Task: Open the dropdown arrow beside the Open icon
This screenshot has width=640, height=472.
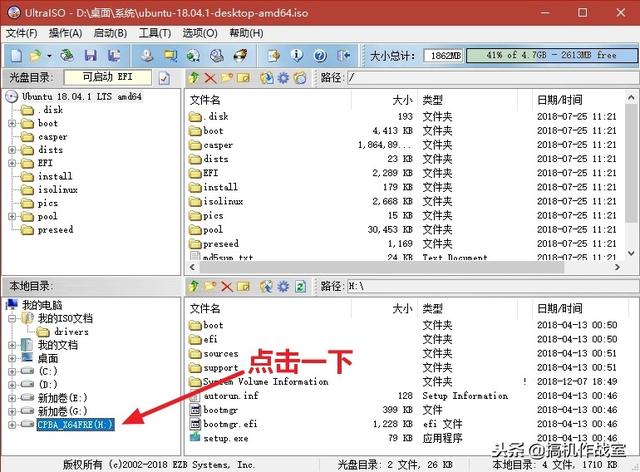Action: click(49, 56)
